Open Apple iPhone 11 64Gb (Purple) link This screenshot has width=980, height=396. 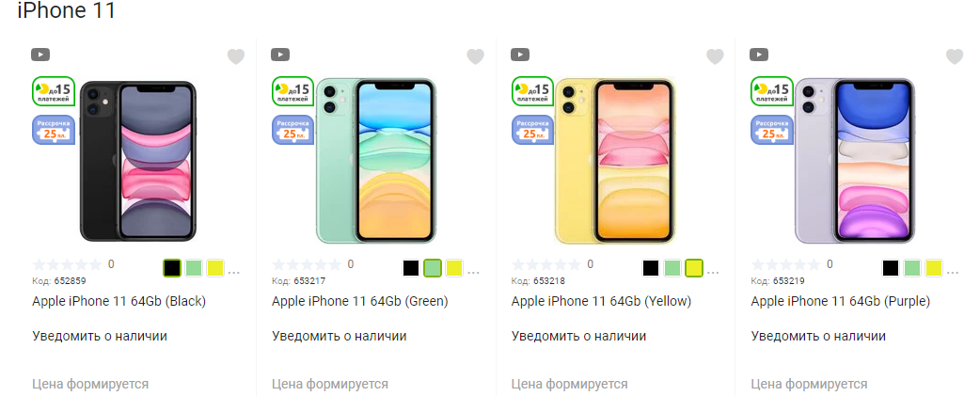coord(841,302)
